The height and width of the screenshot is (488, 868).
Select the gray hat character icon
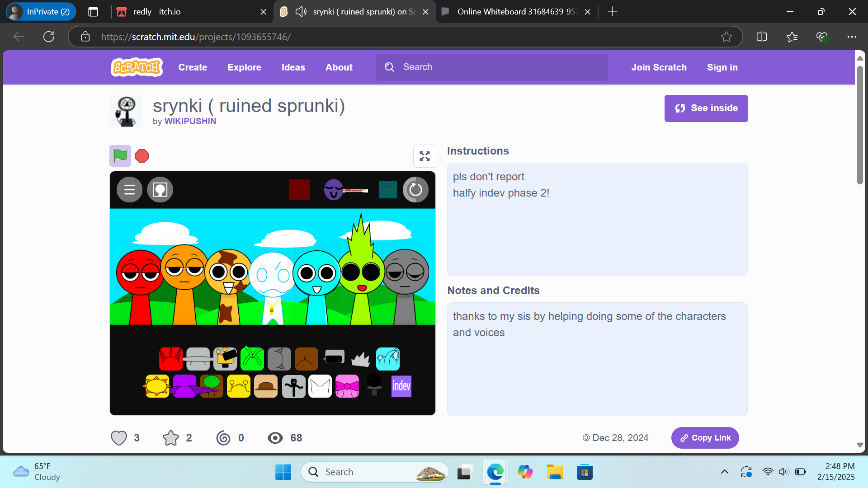point(198,359)
